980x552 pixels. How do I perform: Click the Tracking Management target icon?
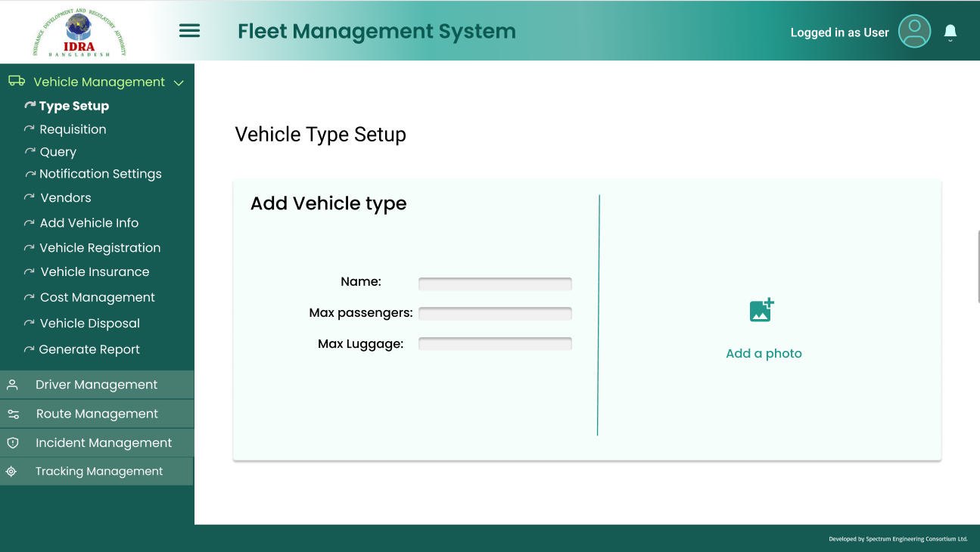(x=11, y=471)
